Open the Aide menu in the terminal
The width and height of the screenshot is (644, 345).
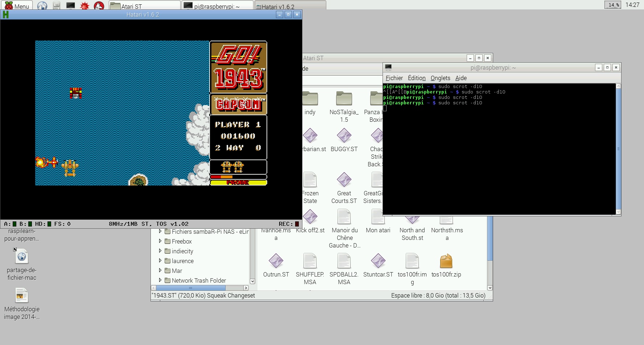461,78
